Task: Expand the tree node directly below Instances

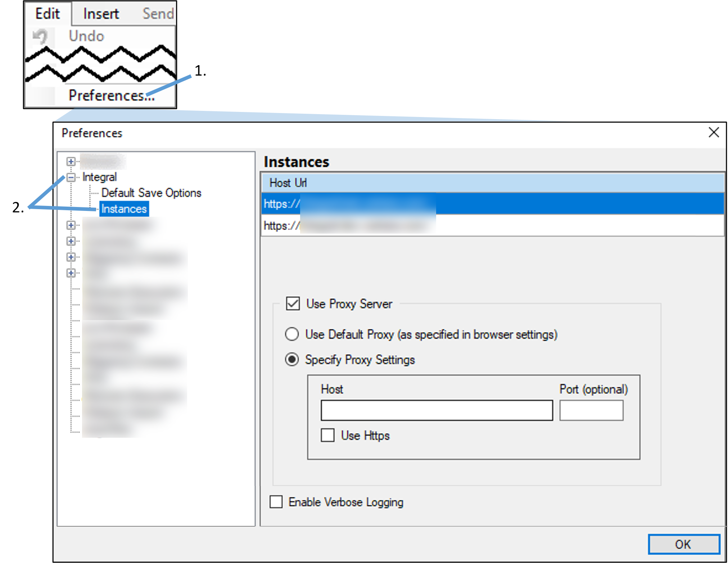Action: tap(71, 225)
